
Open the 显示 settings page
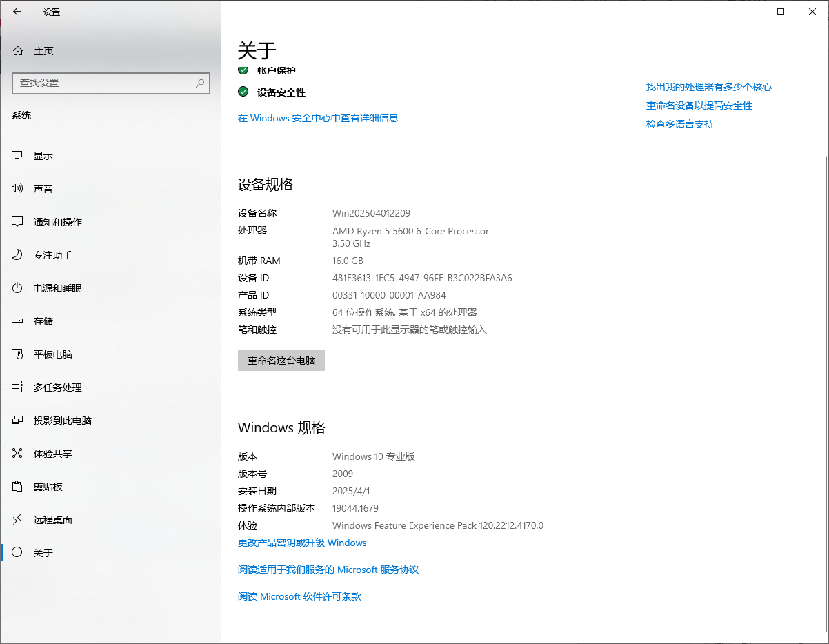[x=110, y=156]
